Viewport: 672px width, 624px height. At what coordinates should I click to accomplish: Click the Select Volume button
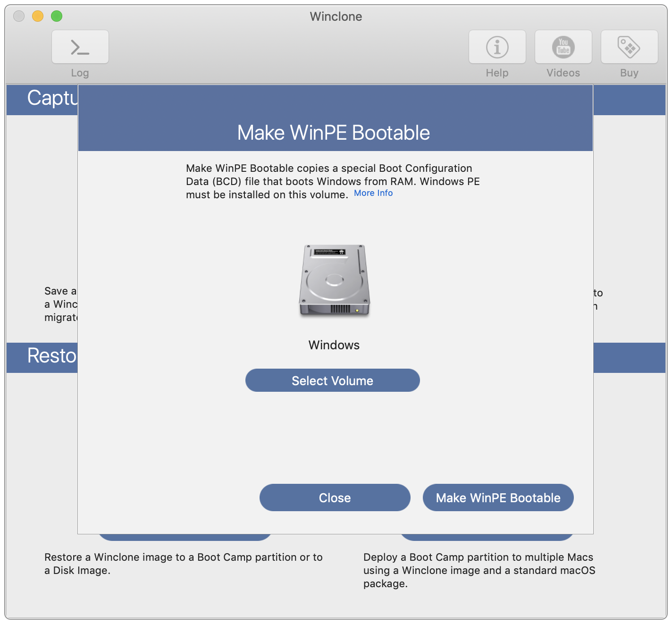[333, 380]
